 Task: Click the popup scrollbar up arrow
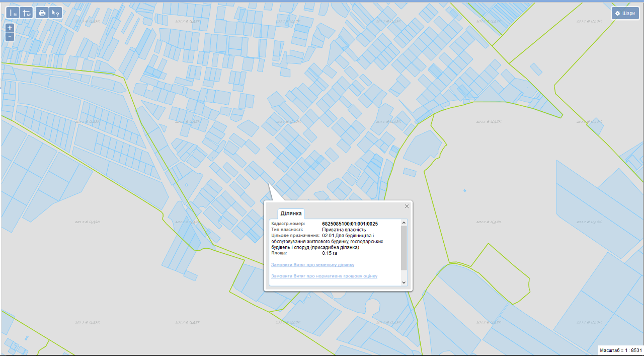coord(404,223)
